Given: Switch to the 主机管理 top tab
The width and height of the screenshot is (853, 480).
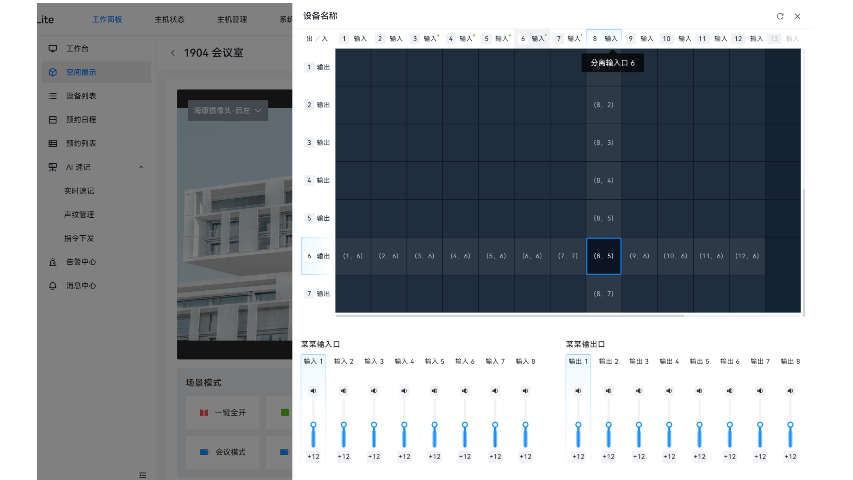Looking at the screenshot, I should pyautogui.click(x=232, y=20).
